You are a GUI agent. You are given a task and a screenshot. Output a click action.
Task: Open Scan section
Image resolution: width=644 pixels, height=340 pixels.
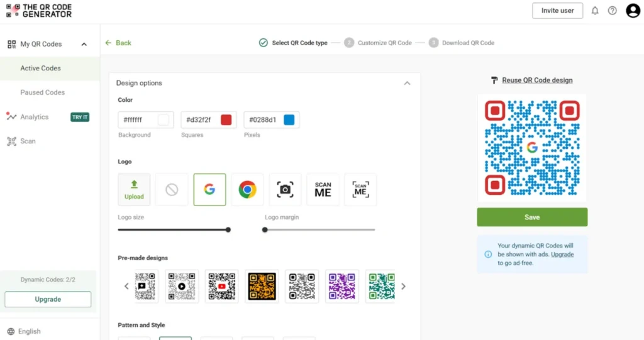click(x=28, y=141)
